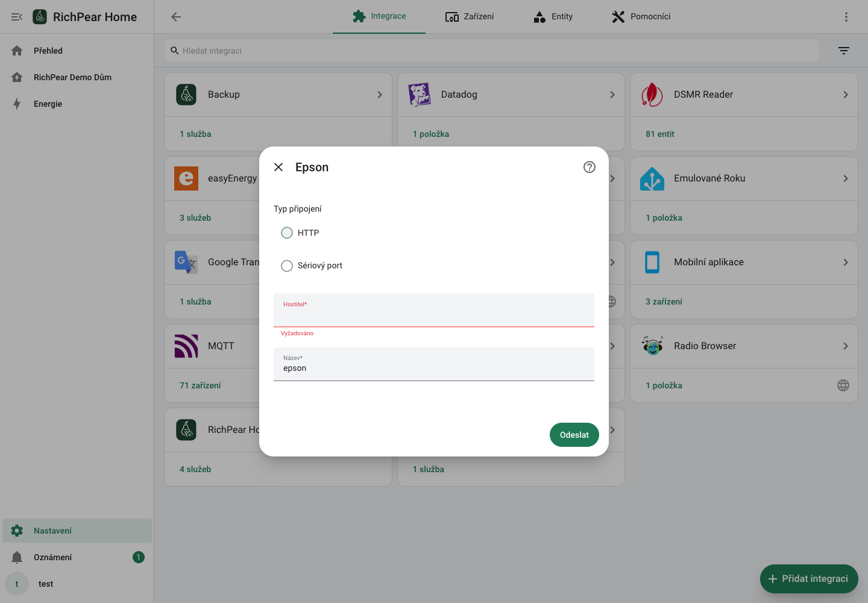Expand the Datadog integration card
This screenshot has height=603, width=868.
click(612, 95)
